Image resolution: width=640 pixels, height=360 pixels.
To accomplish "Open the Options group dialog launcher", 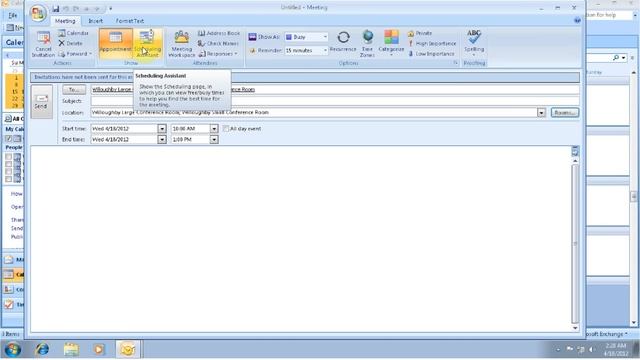I will pyautogui.click(x=455, y=63).
